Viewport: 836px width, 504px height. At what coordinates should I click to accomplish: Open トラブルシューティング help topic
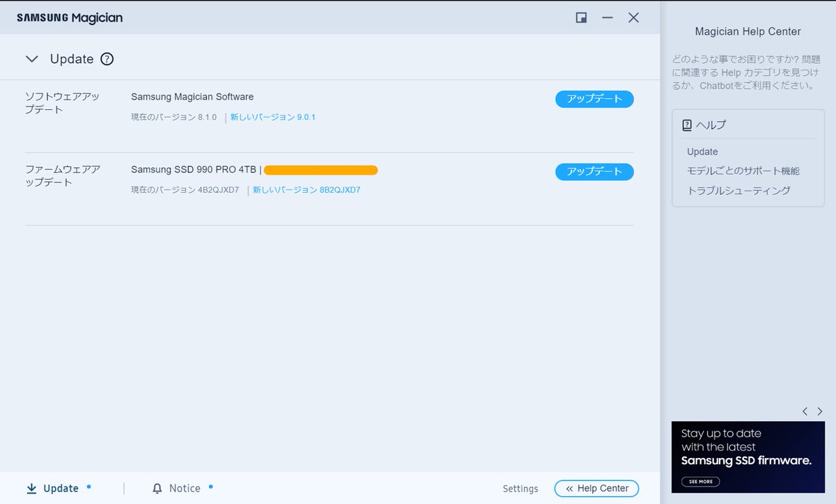(x=738, y=190)
